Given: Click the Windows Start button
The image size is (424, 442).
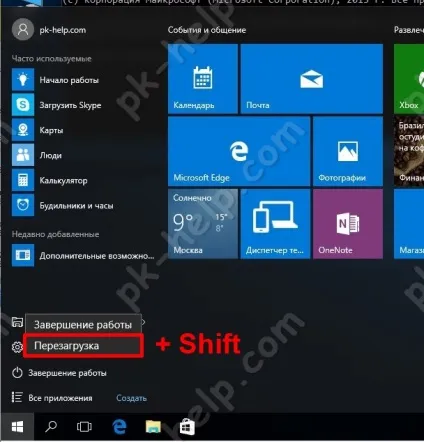Looking at the screenshot, I should coord(17,427).
